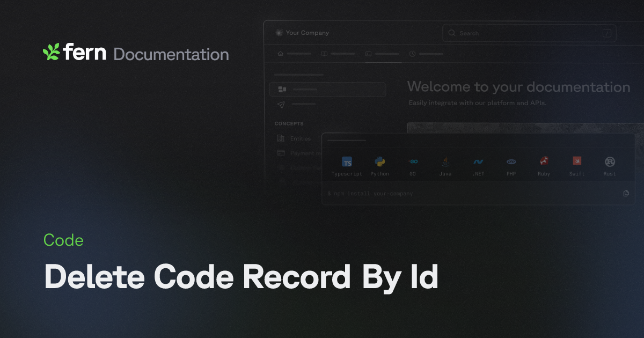
Task: Choose the Rust language icon
Action: click(610, 161)
